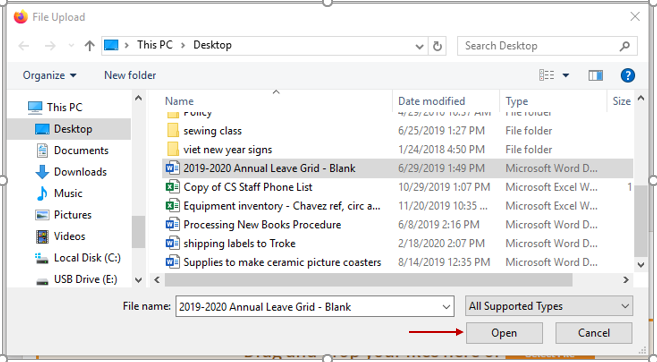Viewport: 657px width, 362px height.
Task: Open the recent locations dropdown arrow
Action: 71,46
